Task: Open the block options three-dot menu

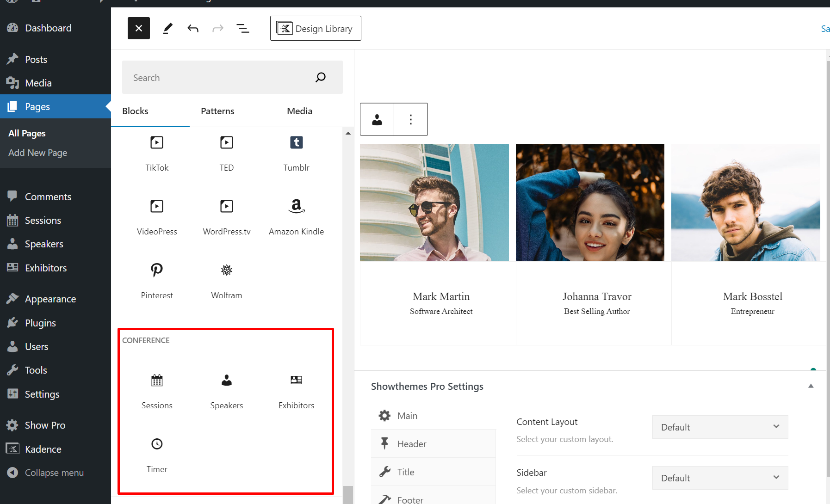Action: 411,119
